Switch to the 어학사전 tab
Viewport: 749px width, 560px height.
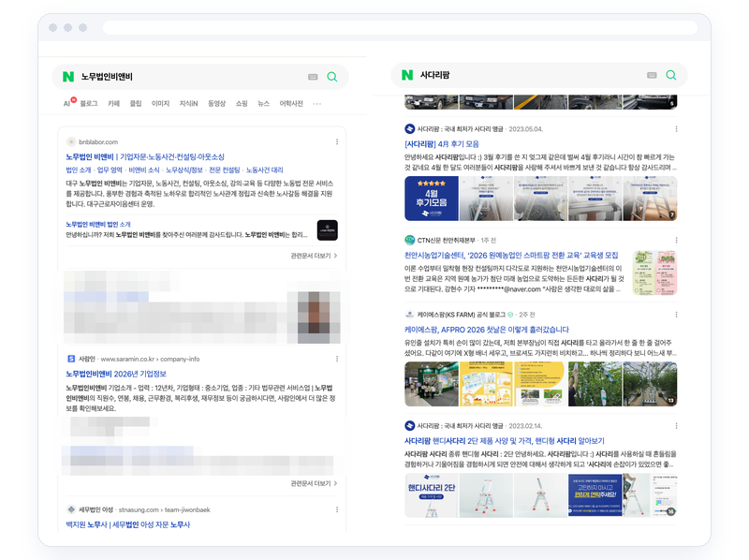(x=291, y=104)
